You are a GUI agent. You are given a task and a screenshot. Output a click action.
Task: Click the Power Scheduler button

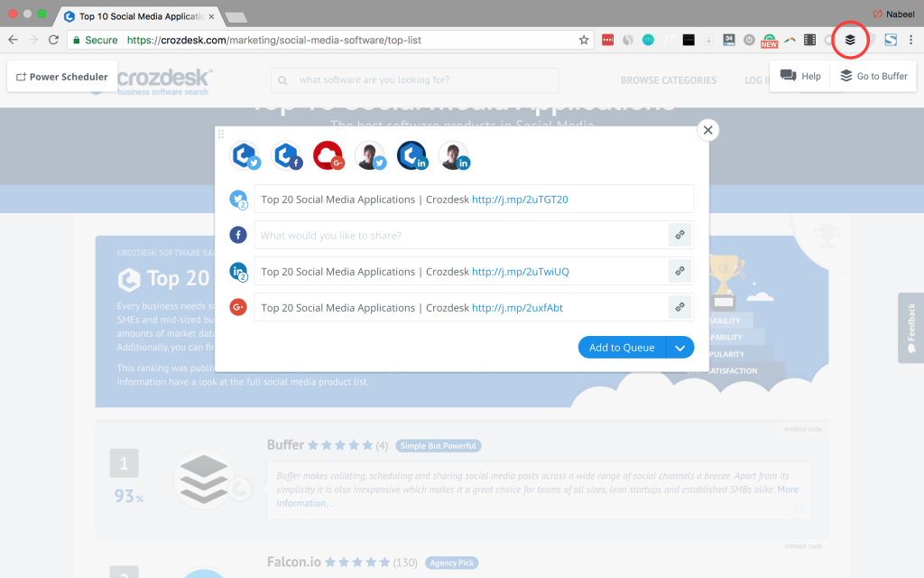[62, 77]
